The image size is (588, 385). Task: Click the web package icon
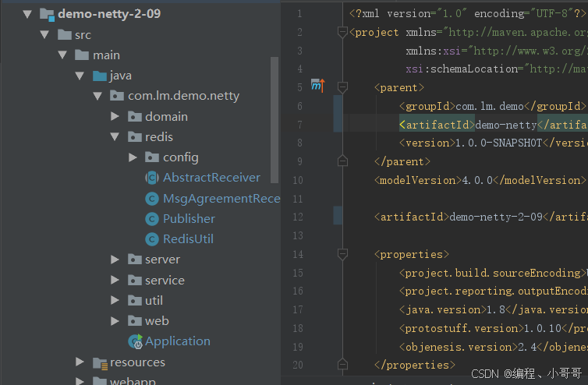[135, 321]
